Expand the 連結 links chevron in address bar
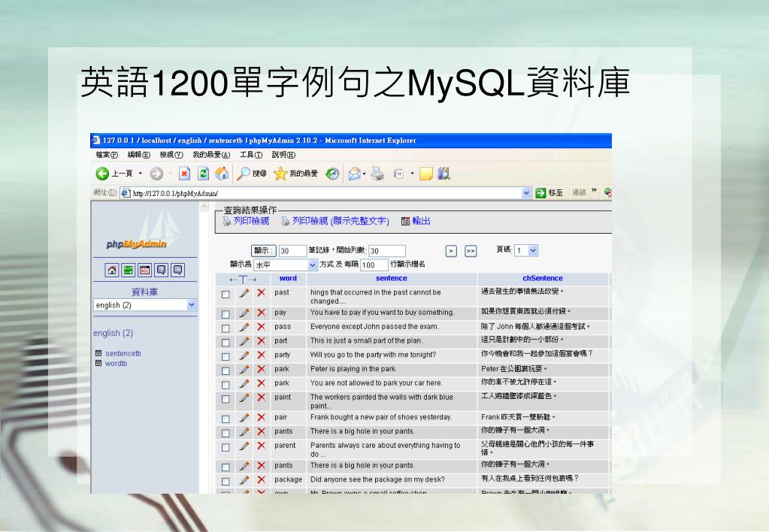The height and width of the screenshot is (532, 769). click(594, 191)
